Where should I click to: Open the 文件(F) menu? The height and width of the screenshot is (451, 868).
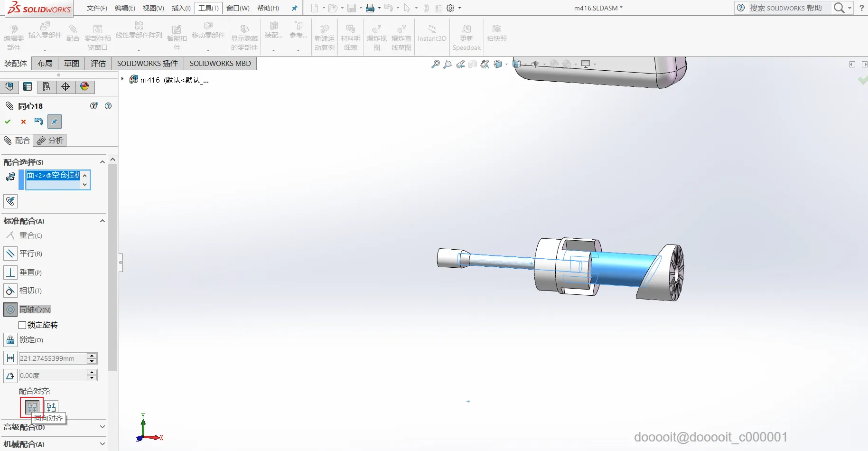[97, 8]
